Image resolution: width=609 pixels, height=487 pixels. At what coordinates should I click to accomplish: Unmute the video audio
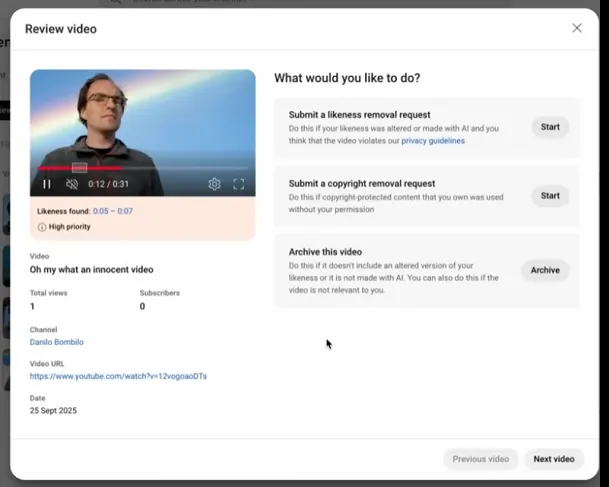[x=72, y=184]
